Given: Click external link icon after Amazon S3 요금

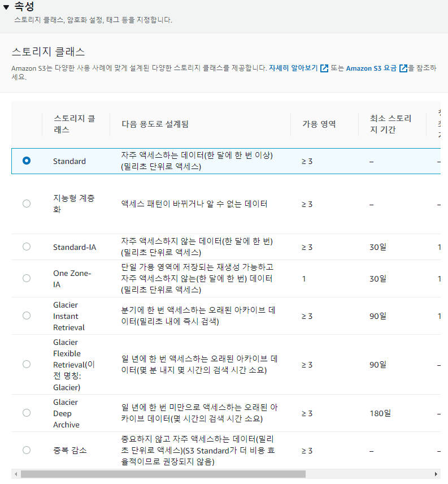Looking at the screenshot, I should (x=403, y=68).
